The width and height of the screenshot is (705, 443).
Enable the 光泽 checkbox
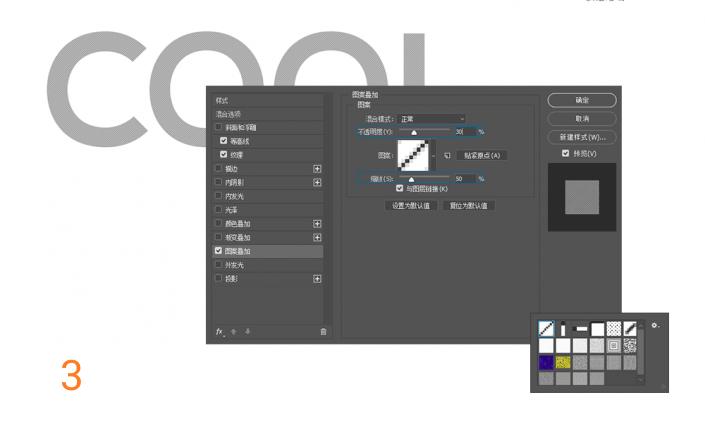tap(219, 210)
